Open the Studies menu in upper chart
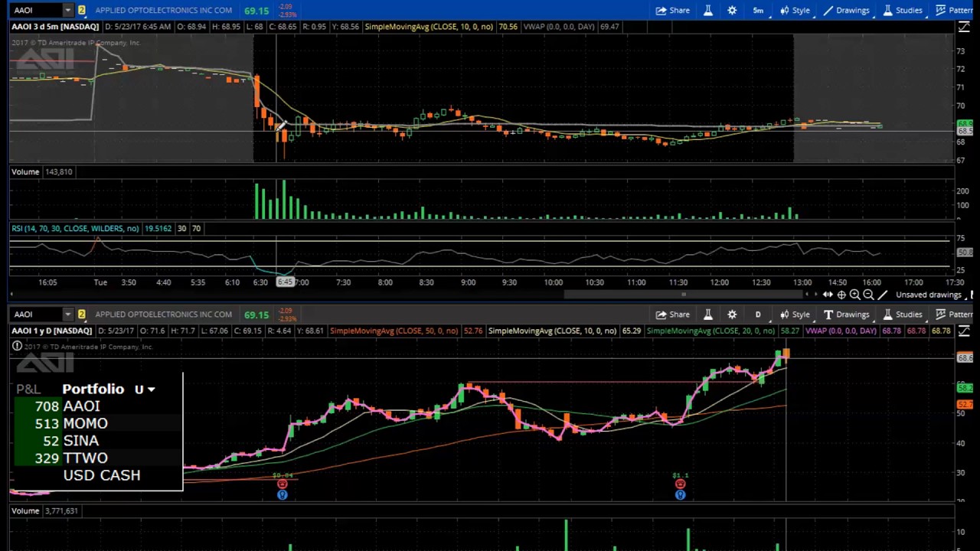This screenshot has height=551, width=980. pyautogui.click(x=902, y=11)
